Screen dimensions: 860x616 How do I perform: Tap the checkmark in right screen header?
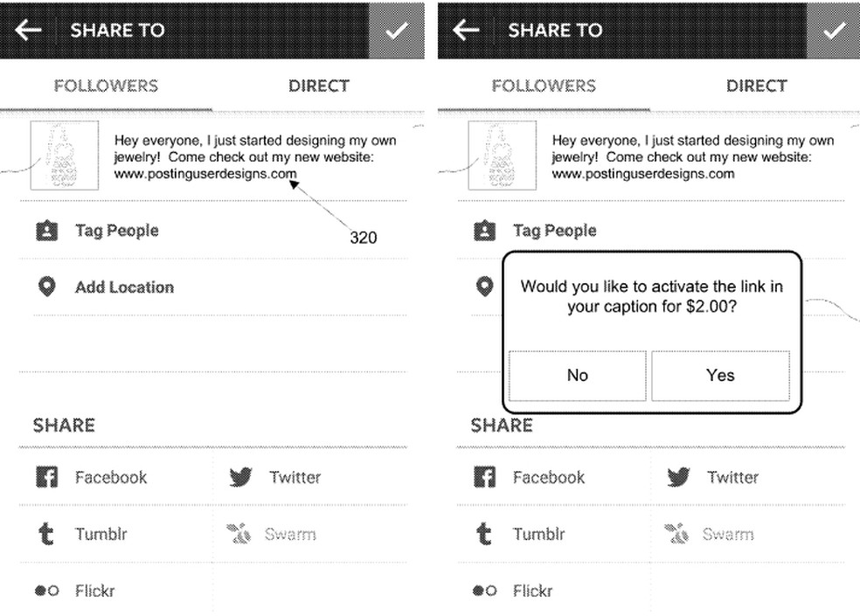[x=833, y=31]
